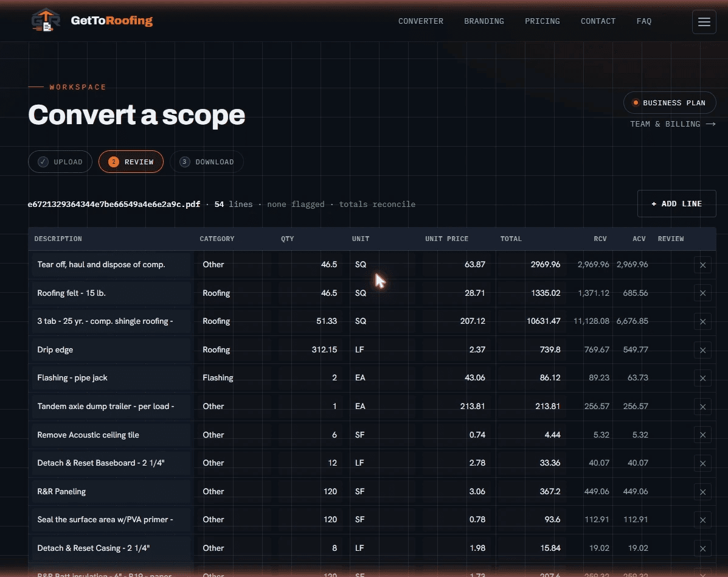Edit total 10631.47
The width and height of the screenshot is (728, 577).
pyautogui.click(x=531, y=321)
